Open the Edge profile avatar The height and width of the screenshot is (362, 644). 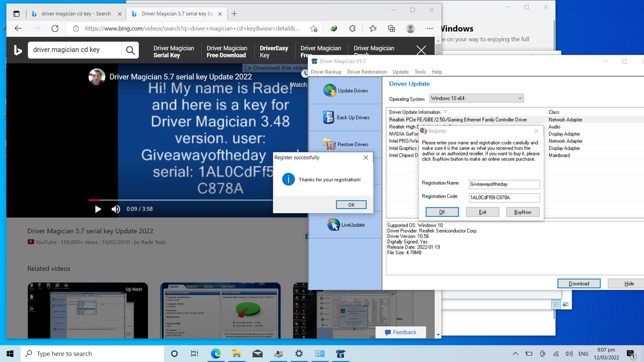tap(411, 29)
